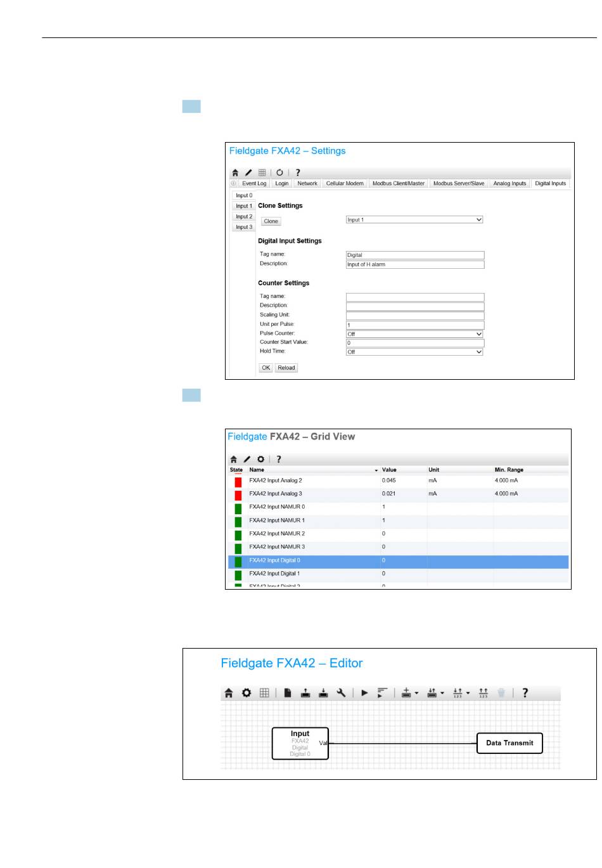Open the Clone source Input 1 dropdown
Screen dimensions: 602x868
point(414,220)
